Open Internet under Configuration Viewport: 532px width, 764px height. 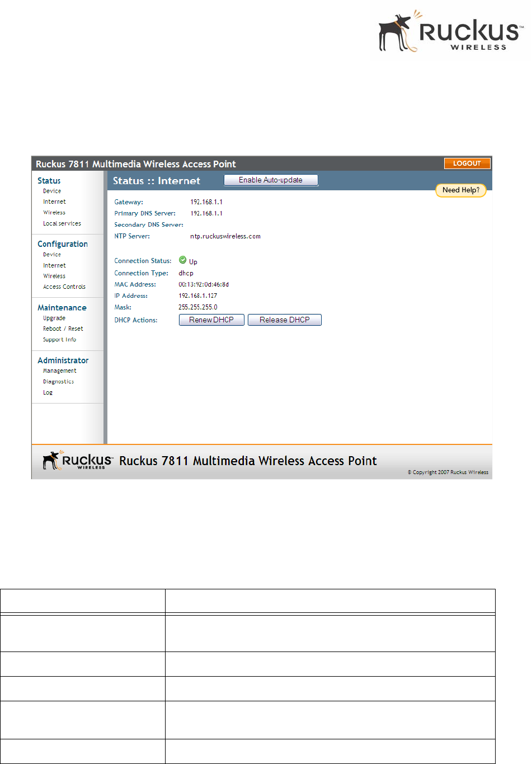(x=54, y=265)
